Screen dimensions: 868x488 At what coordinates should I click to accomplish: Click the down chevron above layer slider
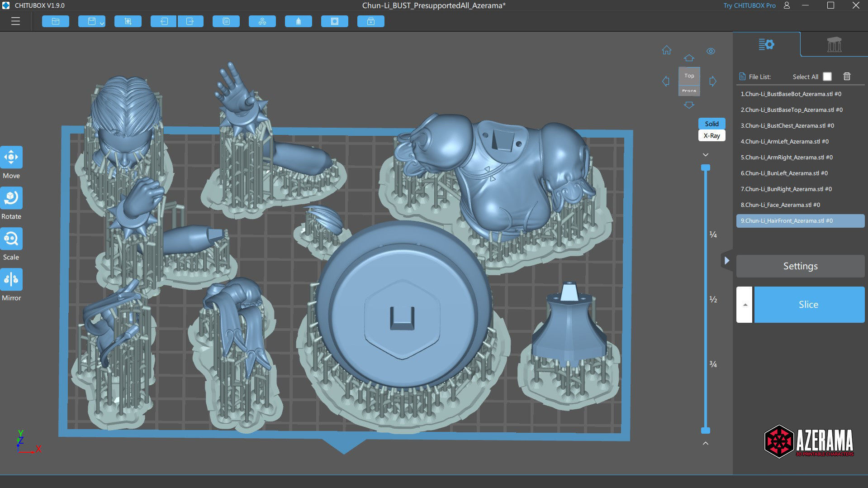point(705,155)
